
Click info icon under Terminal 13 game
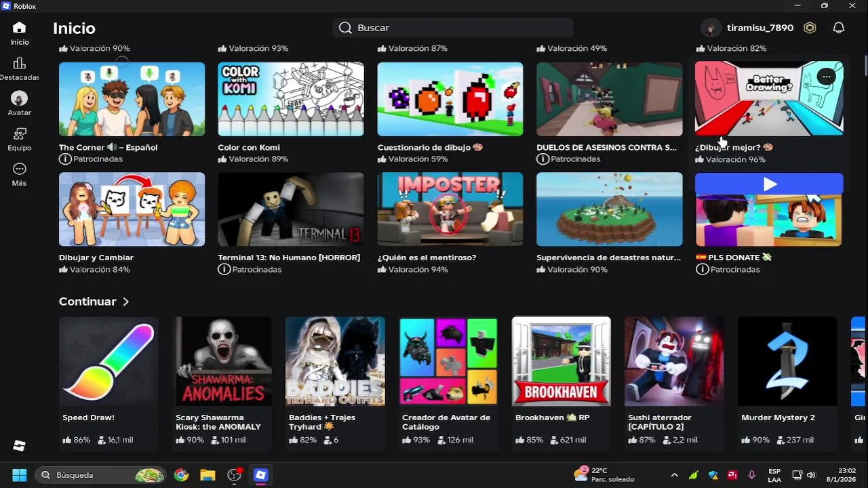(224, 269)
